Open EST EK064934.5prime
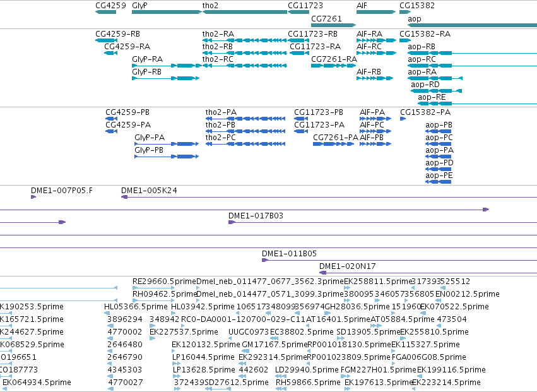The image size is (537, 392). tap(37, 383)
